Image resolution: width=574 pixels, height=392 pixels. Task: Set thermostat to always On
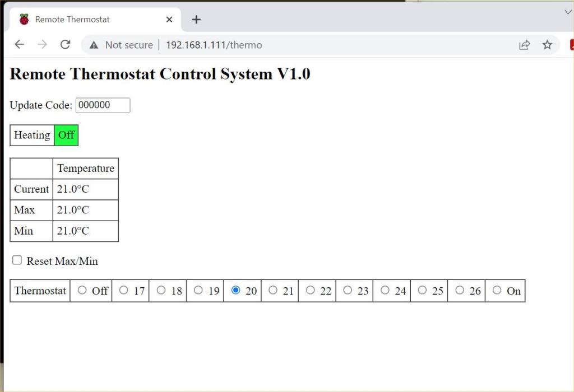pyautogui.click(x=497, y=290)
